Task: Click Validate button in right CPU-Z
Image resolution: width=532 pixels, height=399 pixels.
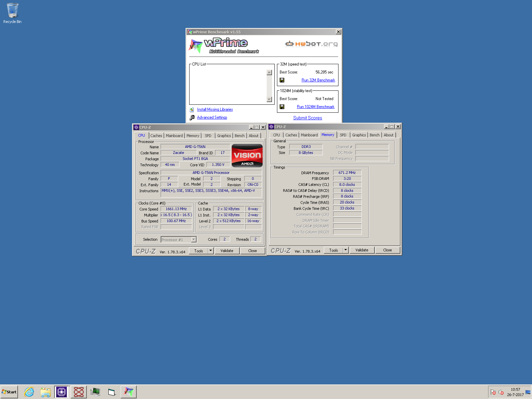Action: [x=362, y=250]
